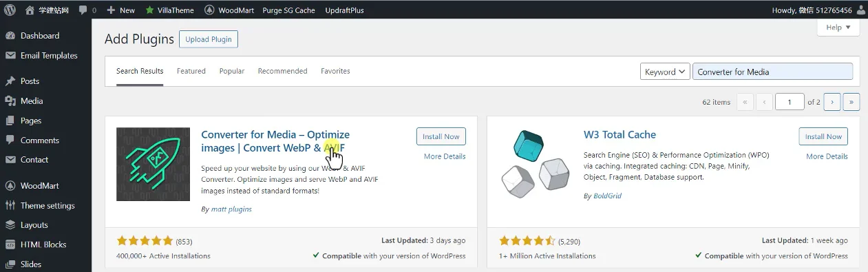Open the comments bubble icon in admin bar
This screenshot has height=272, width=868.
[83, 10]
